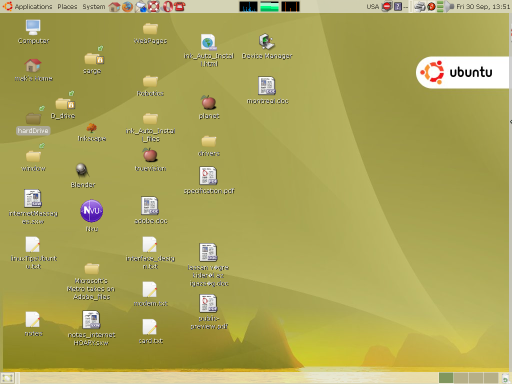Click the date and time clock
This screenshot has height=384, width=512.
[483, 6]
